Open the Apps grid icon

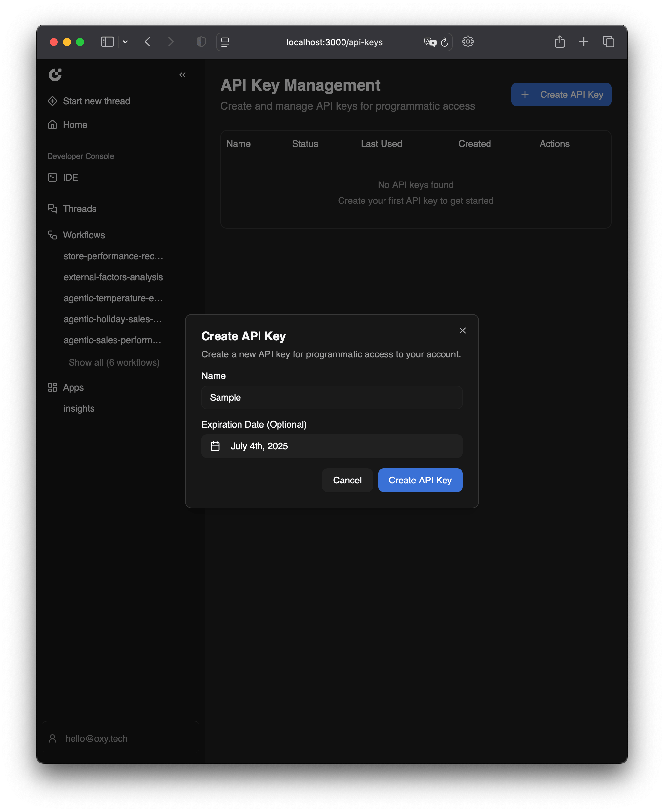(x=52, y=387)
